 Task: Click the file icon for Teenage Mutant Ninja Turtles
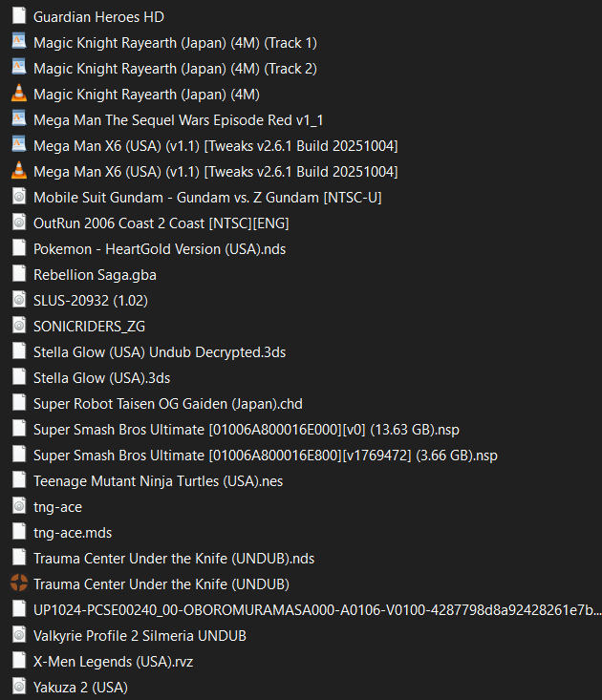pos(19,480)
